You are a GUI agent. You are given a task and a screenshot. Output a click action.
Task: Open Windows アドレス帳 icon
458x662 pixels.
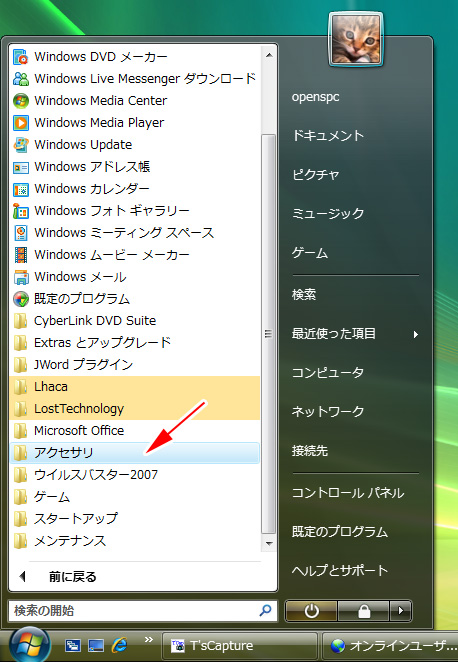(x=21, y=167)
